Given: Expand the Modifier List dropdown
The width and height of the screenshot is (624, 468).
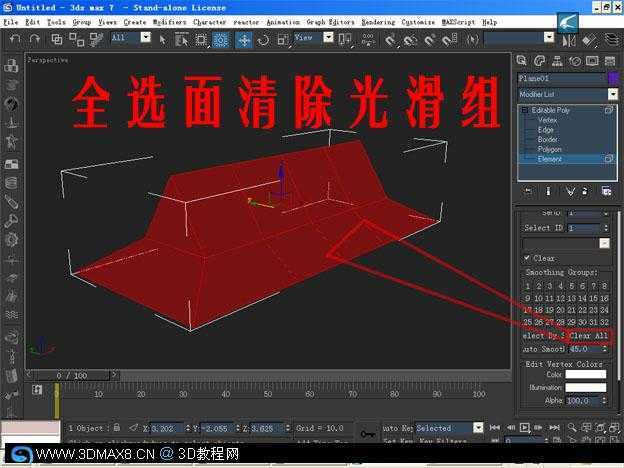Looking at the screenshot, I should coord(613,94).
